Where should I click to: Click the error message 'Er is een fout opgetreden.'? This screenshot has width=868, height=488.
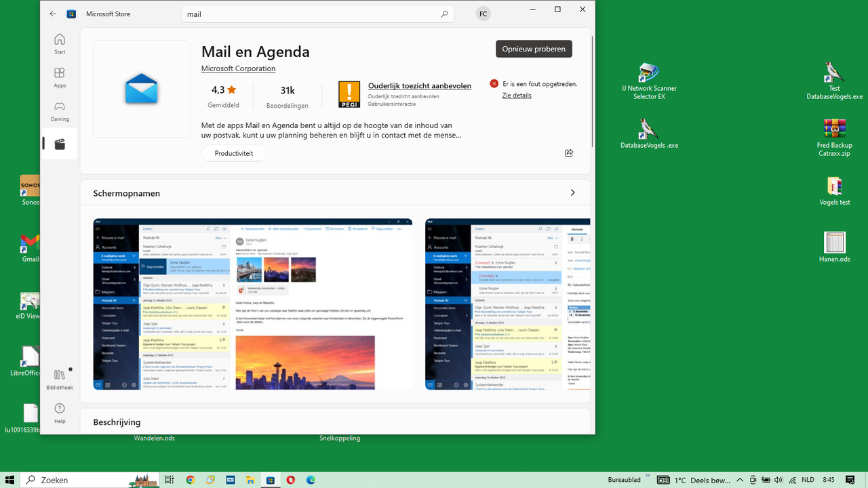[x=540, y=84]
